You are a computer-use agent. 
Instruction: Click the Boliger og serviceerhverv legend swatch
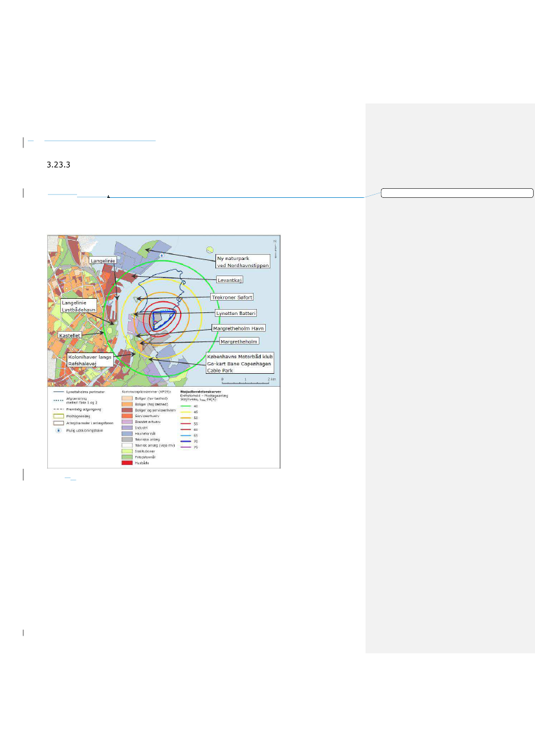click(x=127, y=410)
